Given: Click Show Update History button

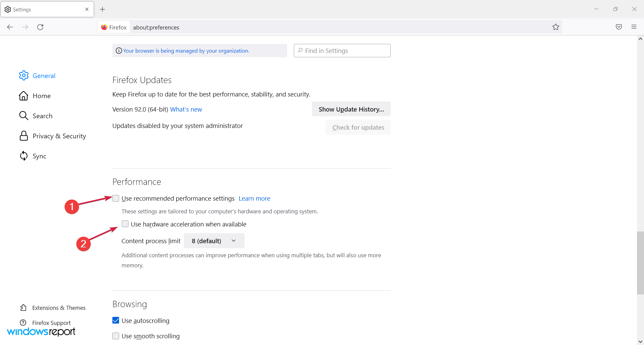Looking at the screenshot, I should [351, 109].
